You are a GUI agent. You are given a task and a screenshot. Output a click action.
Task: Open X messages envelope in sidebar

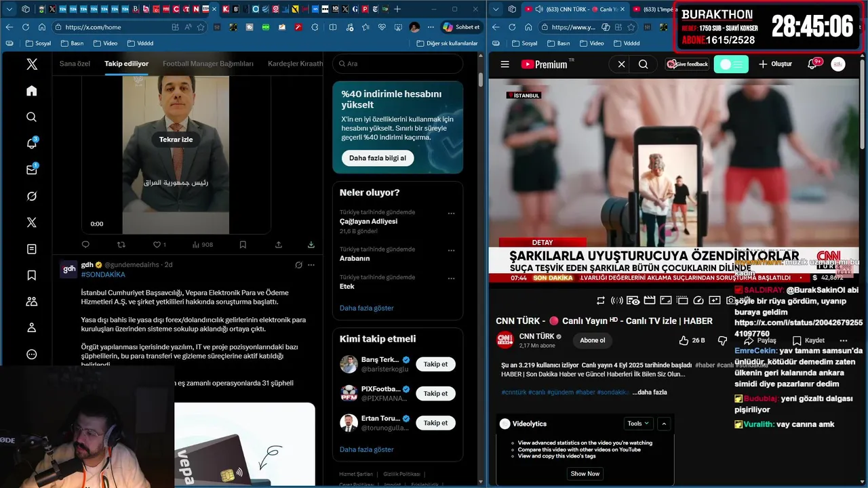click(x=31, y=170)
